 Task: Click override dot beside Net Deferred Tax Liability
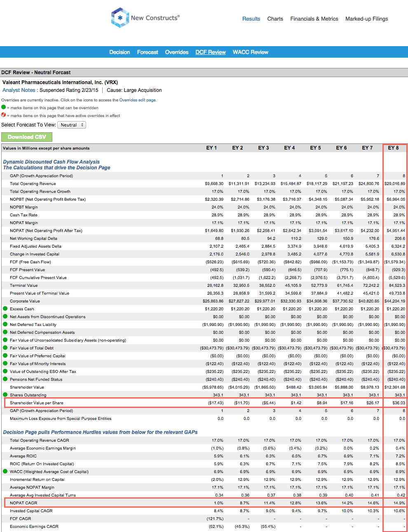[x=5, y=324]
